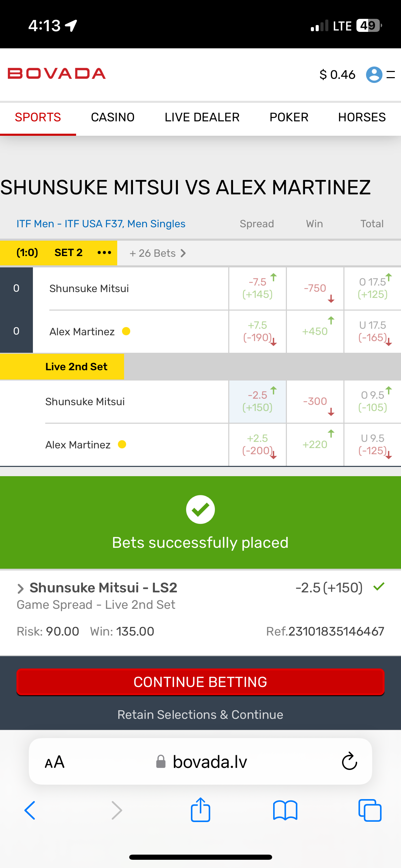The height and width of the screenshot is (868, 401).
Task: Open the three-dots set score options
Action: (104, 253)
